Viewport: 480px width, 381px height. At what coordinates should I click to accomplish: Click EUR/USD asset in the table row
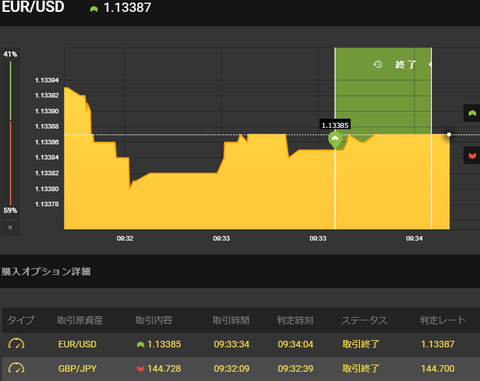click(77, 344)
